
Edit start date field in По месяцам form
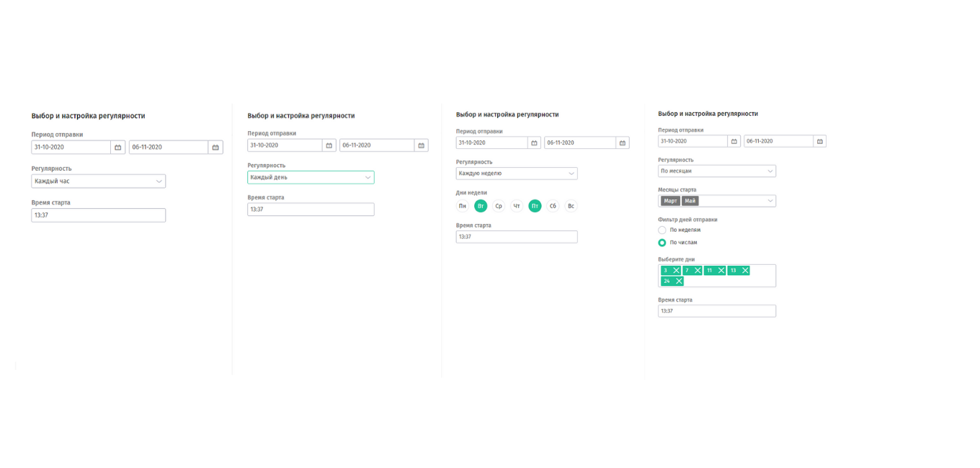(x=693, y=141)
